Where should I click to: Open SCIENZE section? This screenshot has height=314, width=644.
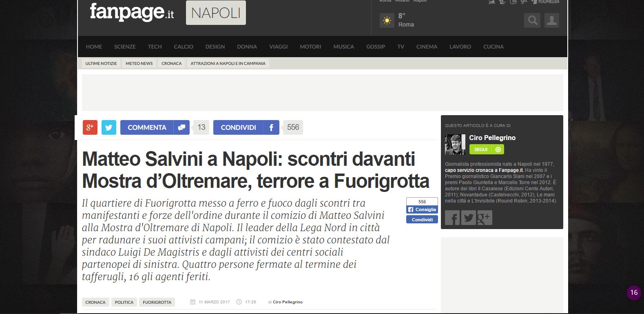tap(125, 47)
